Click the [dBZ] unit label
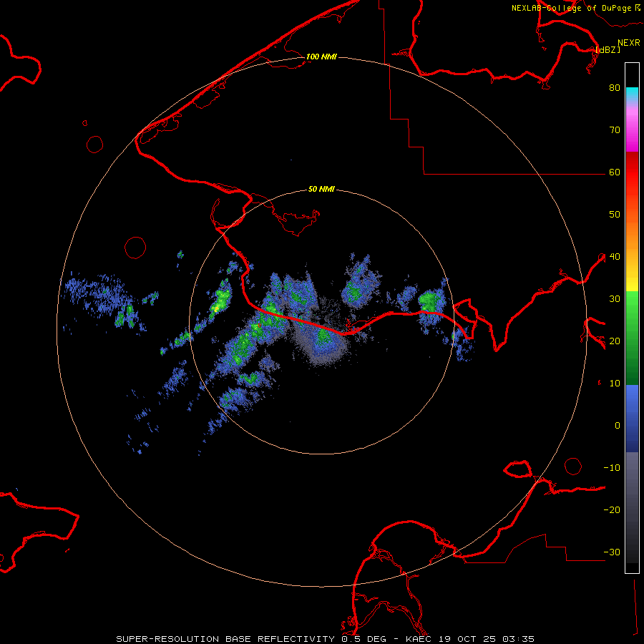This screenshot has height=644, width=644. coord(608,49)
